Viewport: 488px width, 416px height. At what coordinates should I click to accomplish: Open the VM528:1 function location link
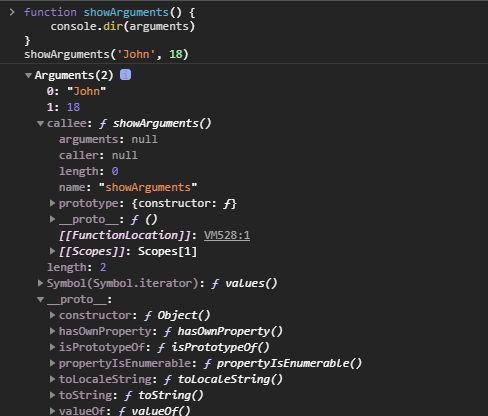tap(227, 235)
